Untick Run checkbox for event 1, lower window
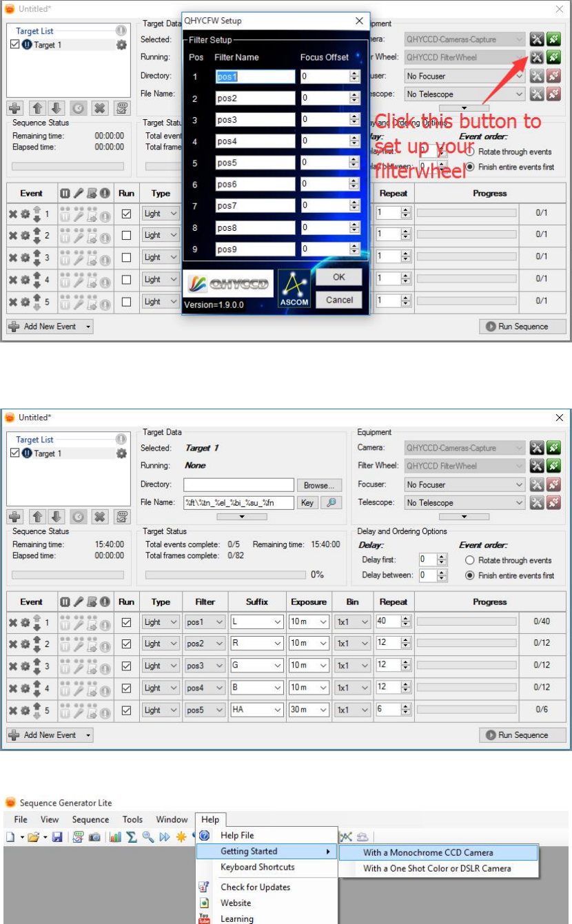 click(x=126, y=622)
